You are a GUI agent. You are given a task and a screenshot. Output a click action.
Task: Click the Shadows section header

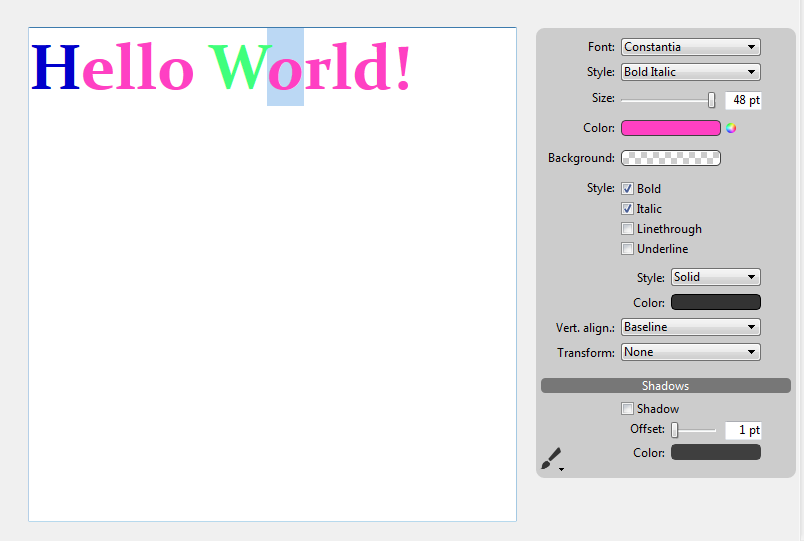665,385
